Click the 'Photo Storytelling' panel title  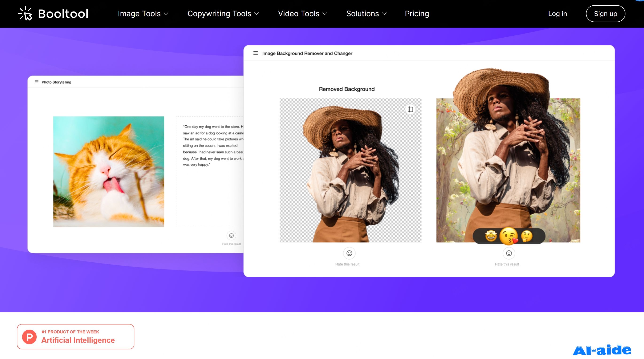tap(56, 82)
